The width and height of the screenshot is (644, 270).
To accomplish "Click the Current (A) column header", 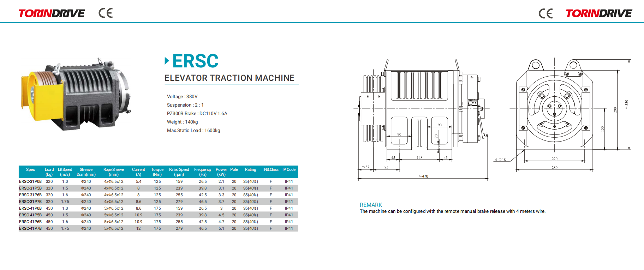I will click(x=138, y=172).
